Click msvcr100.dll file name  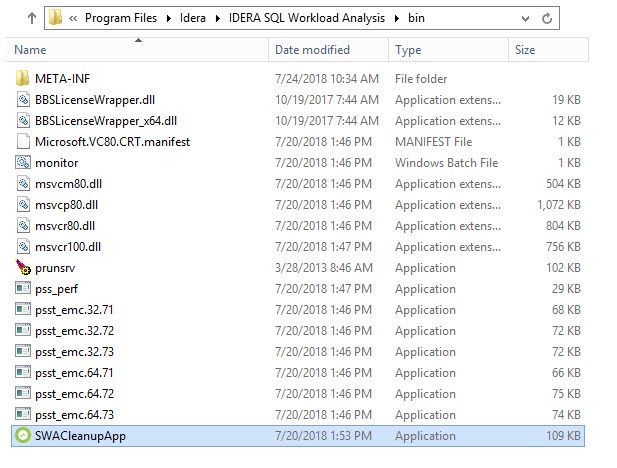click(68, 247)
